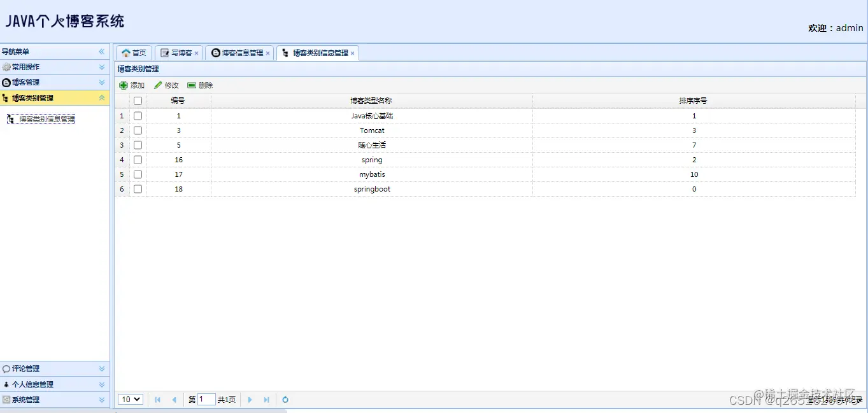
Task: Expand the 博客管理 accordion arrow
Action: point(102,82)
